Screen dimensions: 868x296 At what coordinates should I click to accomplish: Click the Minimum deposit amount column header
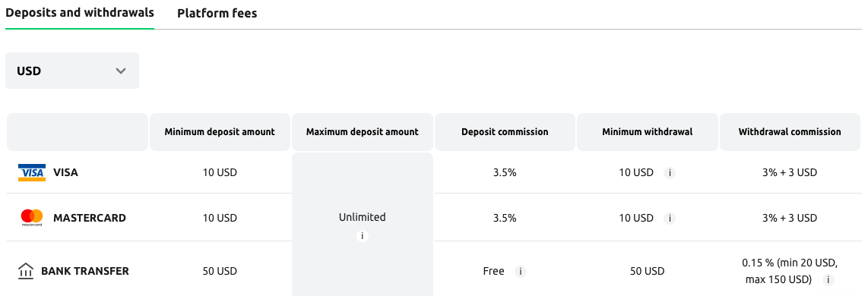(x=220, y=131)
